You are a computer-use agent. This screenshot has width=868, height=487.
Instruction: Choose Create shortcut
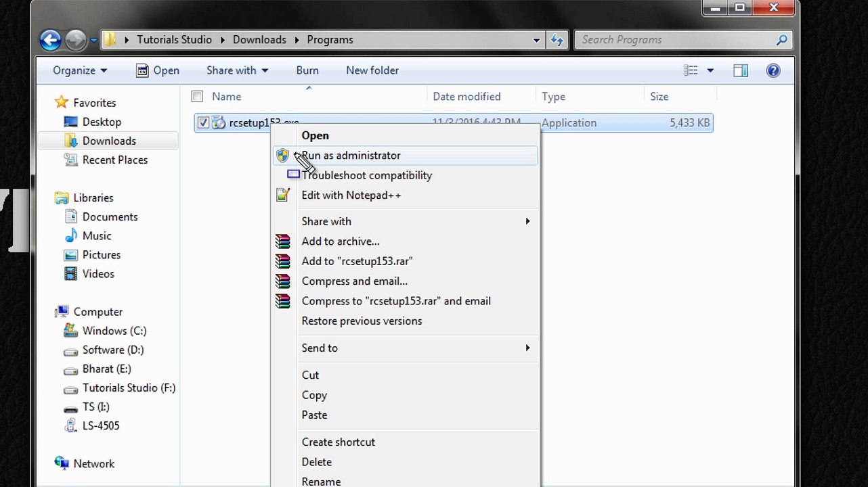click(405, 442)
